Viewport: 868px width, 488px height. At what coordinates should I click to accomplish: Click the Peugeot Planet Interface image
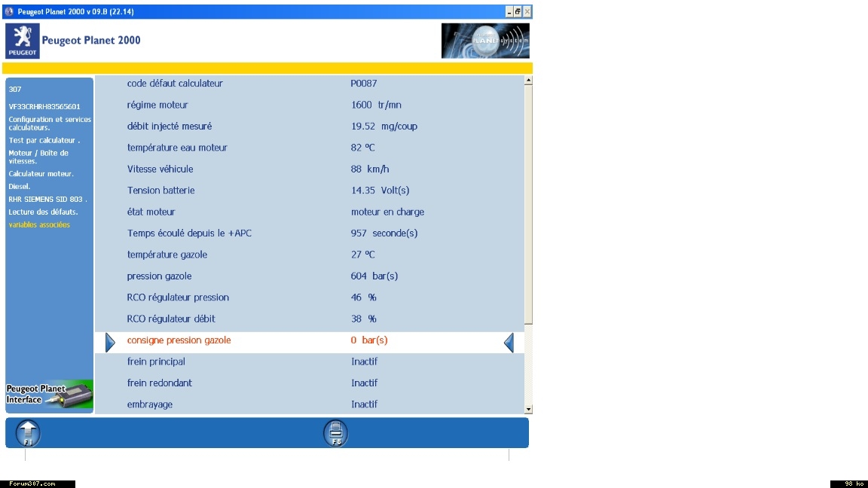50,395
